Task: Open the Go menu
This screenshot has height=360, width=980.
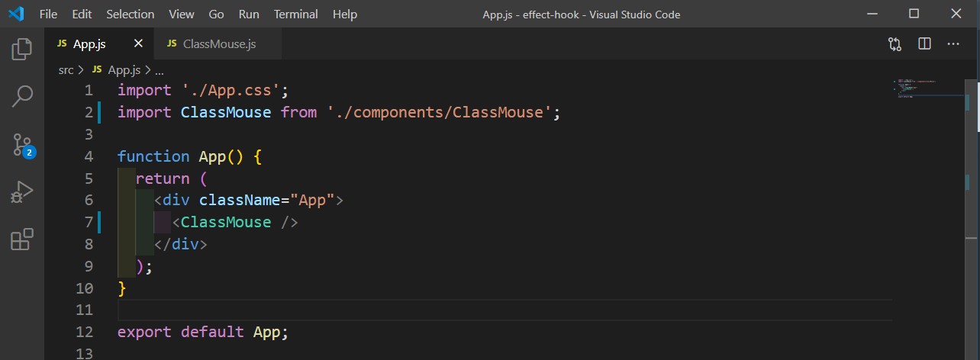Action: [x=216, y=14]
